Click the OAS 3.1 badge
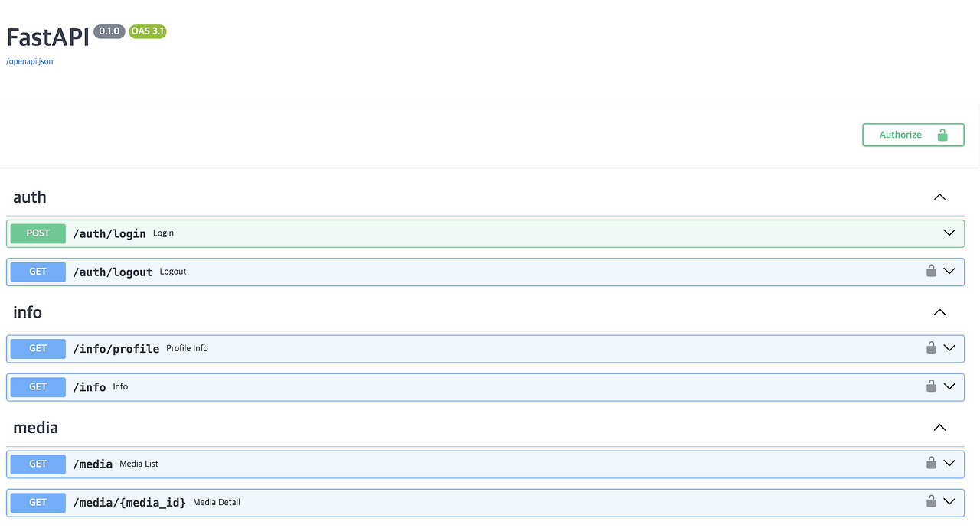 (148, 31)
